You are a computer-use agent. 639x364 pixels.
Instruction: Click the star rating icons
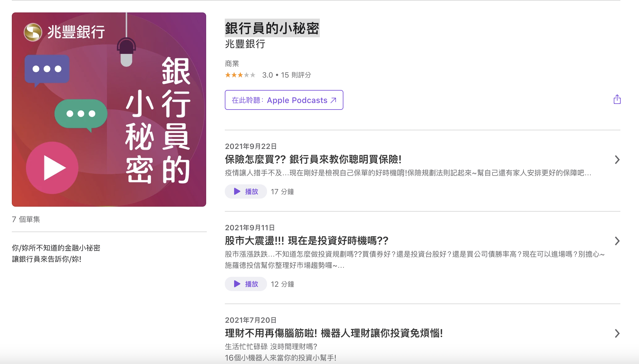coord(240,75)
